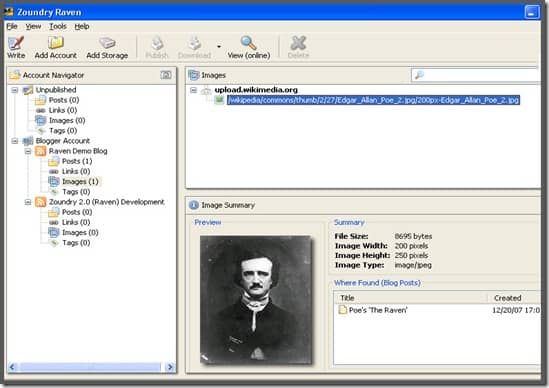Viewport: 549px width, 388px height.
Task: Click the Delete toolbar icon
Action: tap(298, 43)
